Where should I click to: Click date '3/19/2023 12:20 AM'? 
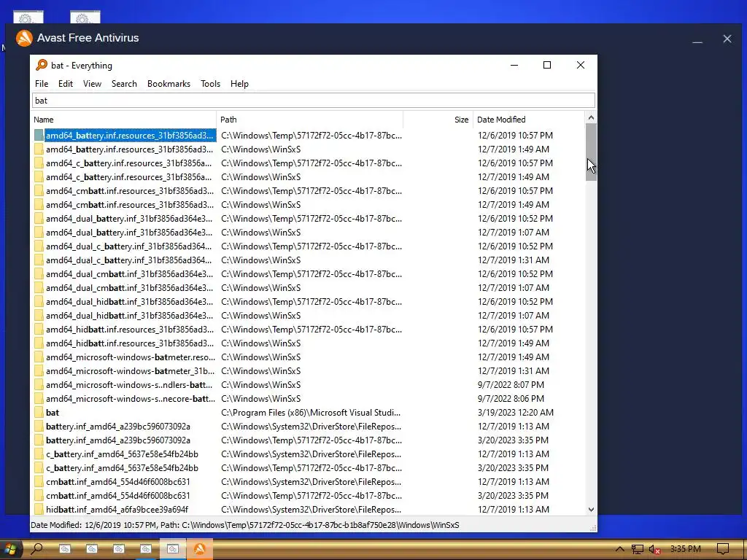[516, 413]
